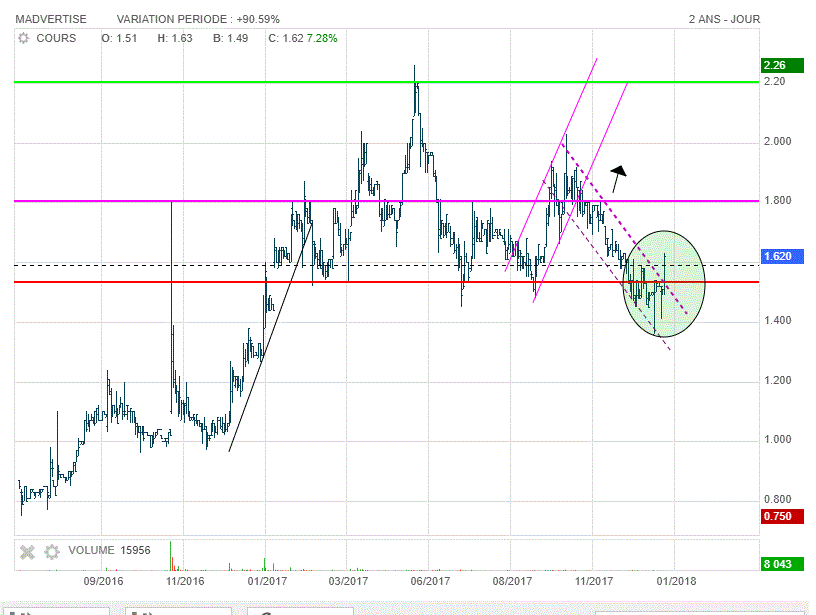Click the 01/2018 date axis label
The width and height of the screenshot is (816, 615).
[677, 581]
